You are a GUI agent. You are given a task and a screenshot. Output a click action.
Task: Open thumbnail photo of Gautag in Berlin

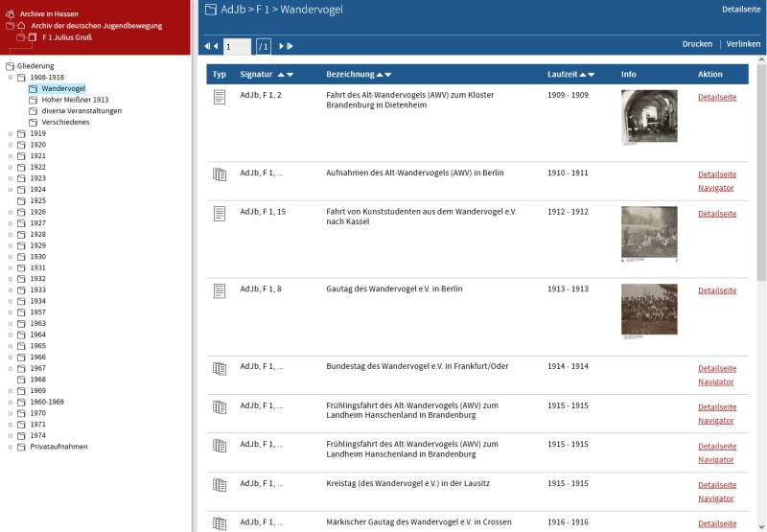(649, 311)
